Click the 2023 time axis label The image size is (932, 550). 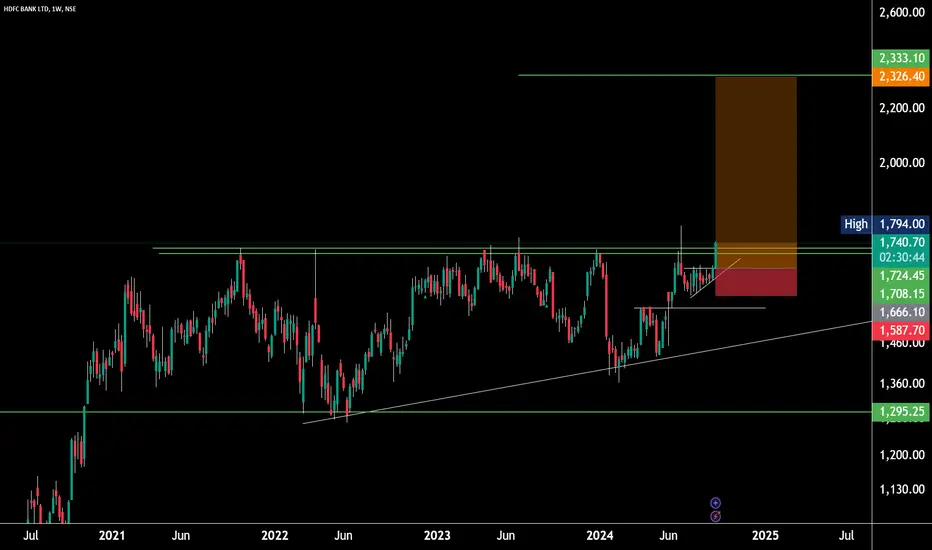coord(437,536)
